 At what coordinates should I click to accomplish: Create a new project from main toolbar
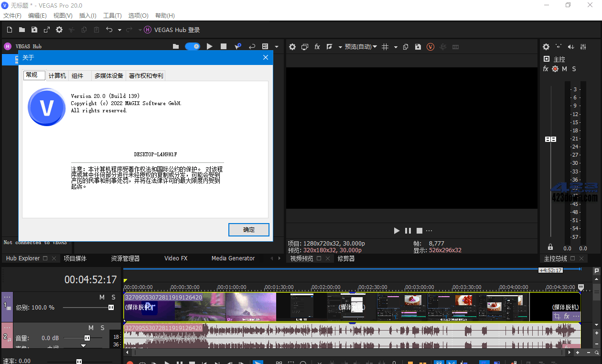click(9, 30)
